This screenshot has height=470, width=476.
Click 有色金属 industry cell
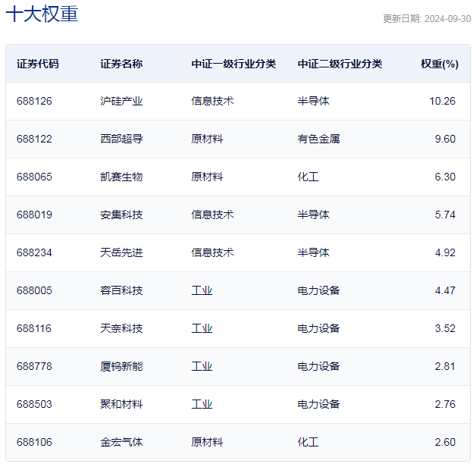pos(318,139)
